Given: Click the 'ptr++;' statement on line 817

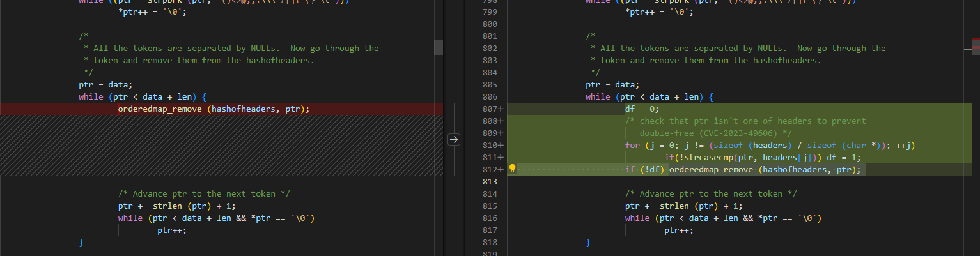Looking at the screenshot, I should click(x=678, y=230).
